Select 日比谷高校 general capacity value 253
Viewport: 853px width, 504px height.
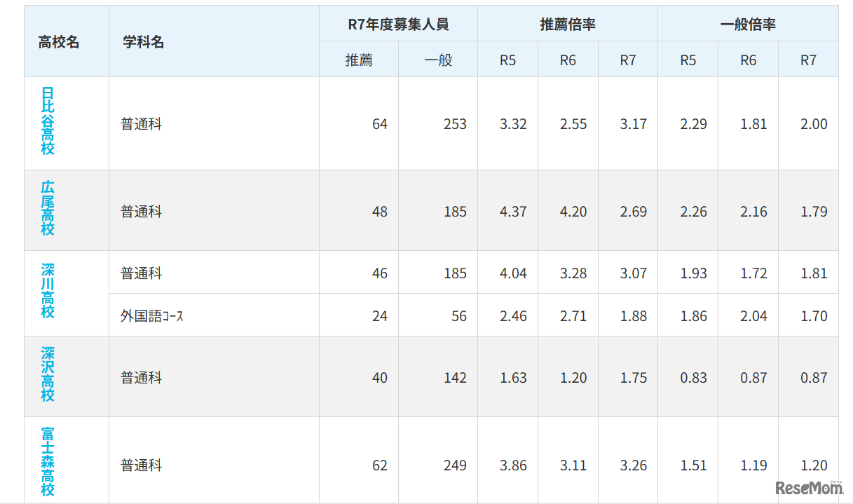455,124
